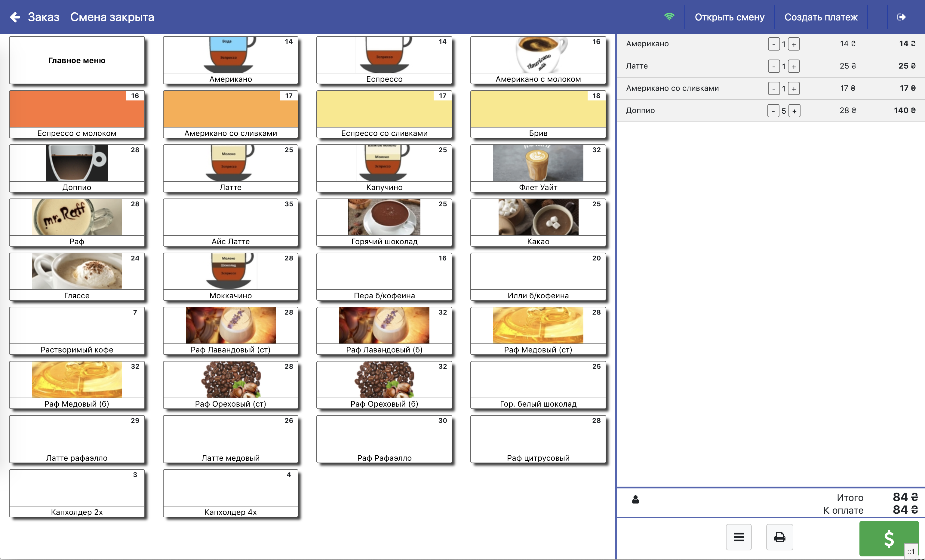
Task: Increase Американо со сливками quantity
Action: click(x=794, y=88)
